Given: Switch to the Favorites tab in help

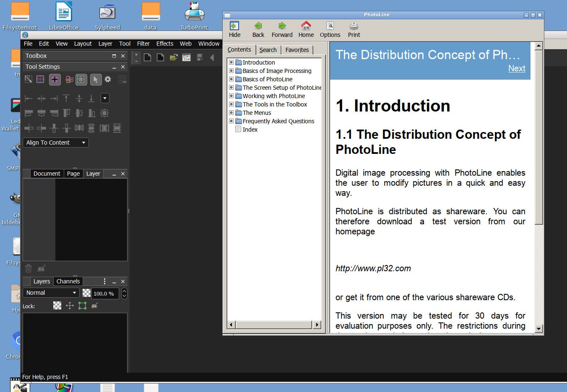Looking at the screenshot, I should 297,50.
